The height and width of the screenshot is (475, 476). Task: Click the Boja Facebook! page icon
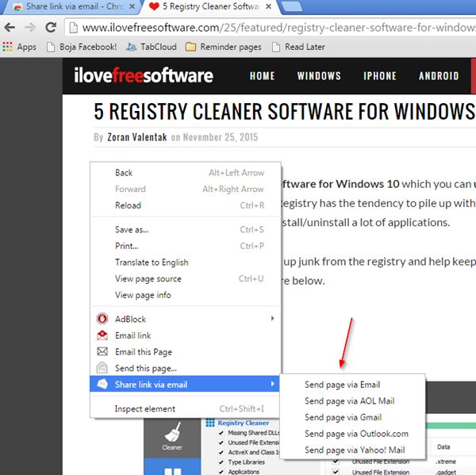[x=51, y=47]
